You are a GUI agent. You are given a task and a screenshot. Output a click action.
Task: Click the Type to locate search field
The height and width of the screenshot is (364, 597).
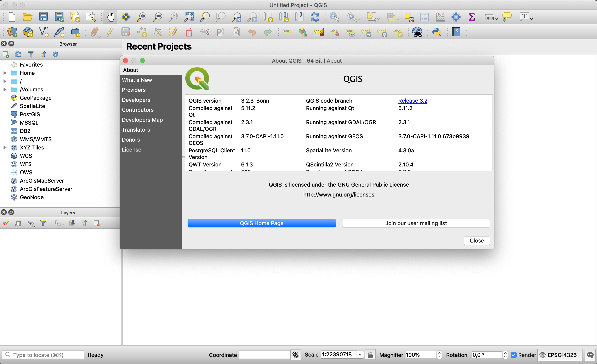pos(44,355)
